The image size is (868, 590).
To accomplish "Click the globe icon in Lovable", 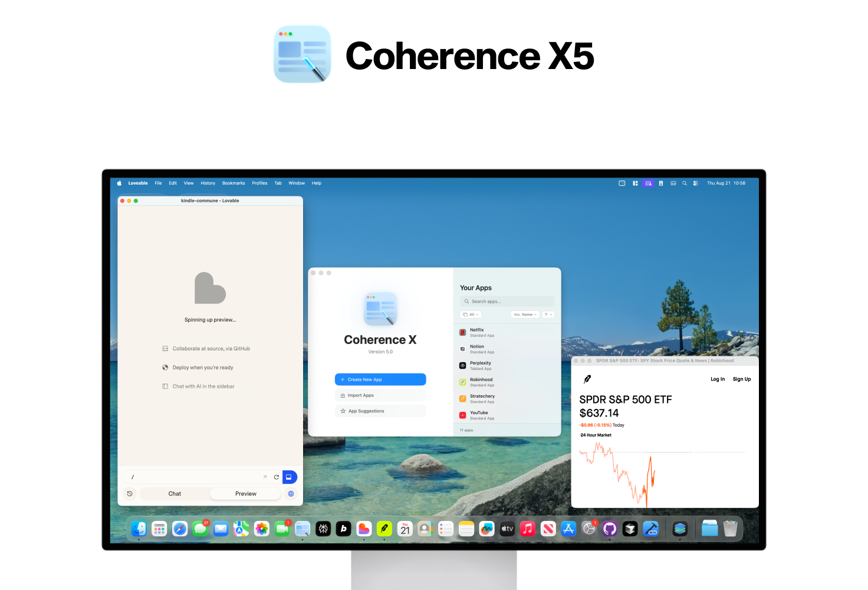I will (x=291, y=494).
